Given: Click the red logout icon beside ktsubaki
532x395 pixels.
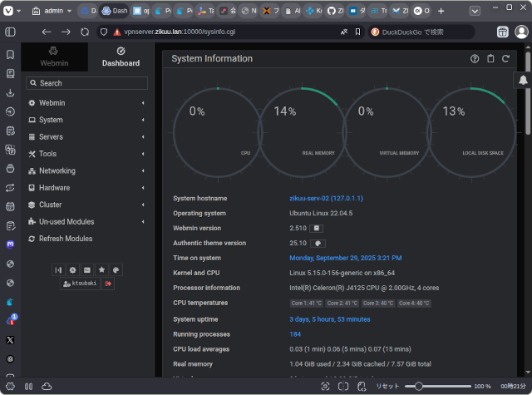Looking at the screenshot, I should pyautogui.click(x=108, y=284).
